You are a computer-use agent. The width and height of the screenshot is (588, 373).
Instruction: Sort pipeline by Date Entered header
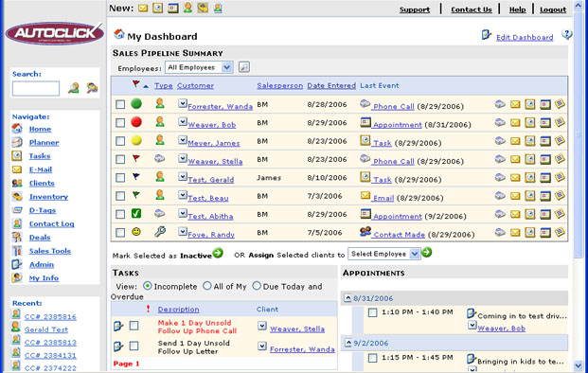tap(331, 85)
